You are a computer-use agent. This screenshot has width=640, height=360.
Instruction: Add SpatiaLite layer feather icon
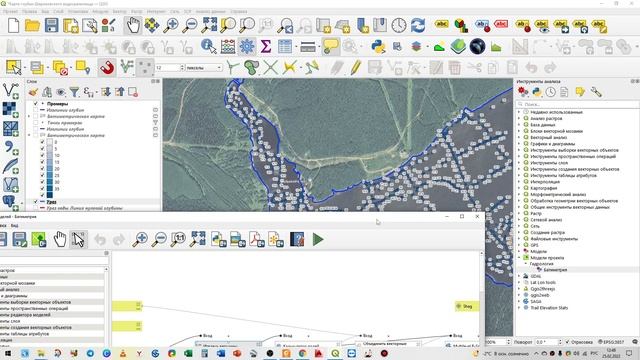tap(10, 167)
